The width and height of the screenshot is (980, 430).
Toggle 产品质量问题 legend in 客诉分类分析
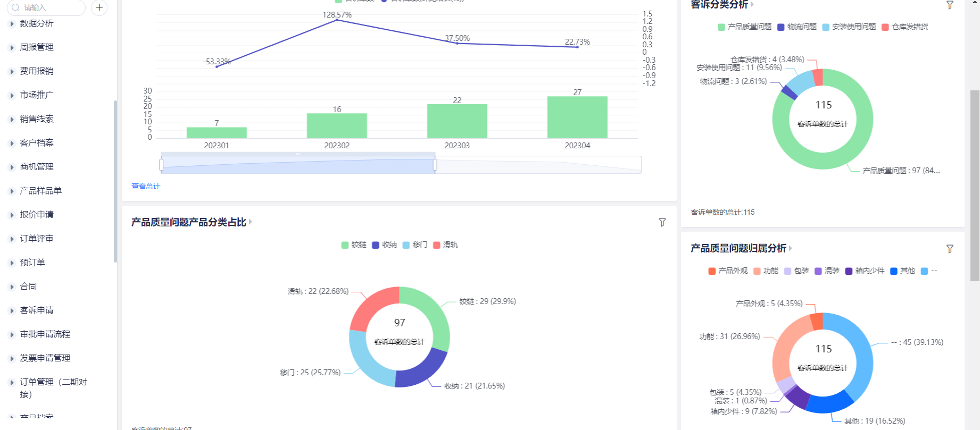point(744,27)
